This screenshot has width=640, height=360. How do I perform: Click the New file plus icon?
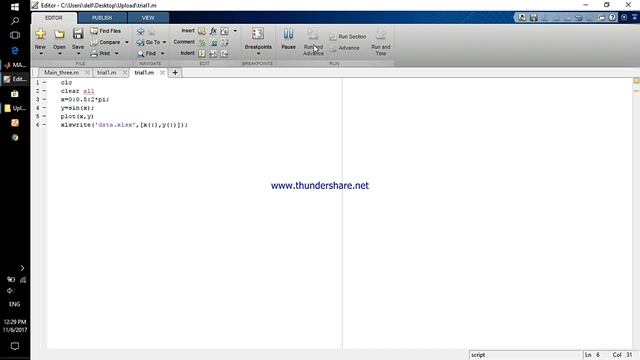[x=40, y=34]
